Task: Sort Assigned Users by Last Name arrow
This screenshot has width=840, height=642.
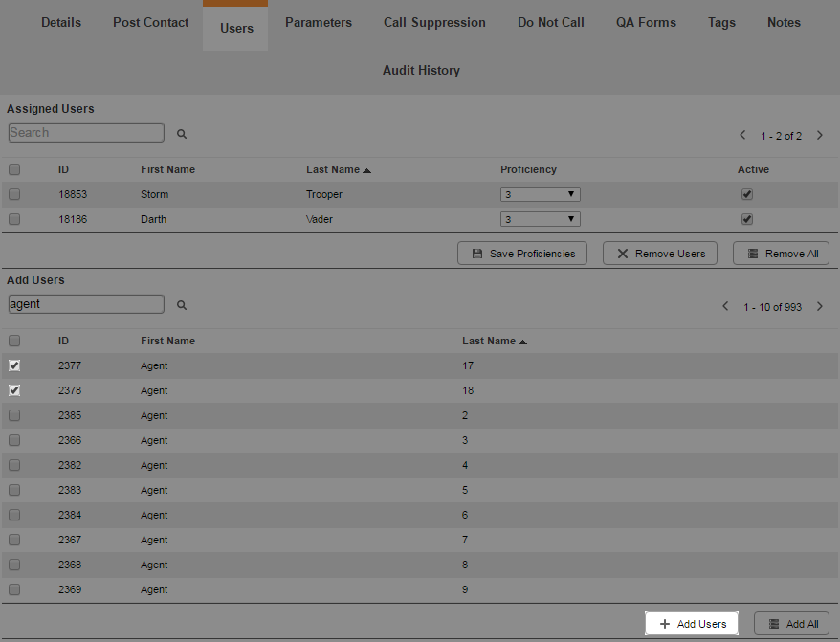Action: click(x=367, y=170)
